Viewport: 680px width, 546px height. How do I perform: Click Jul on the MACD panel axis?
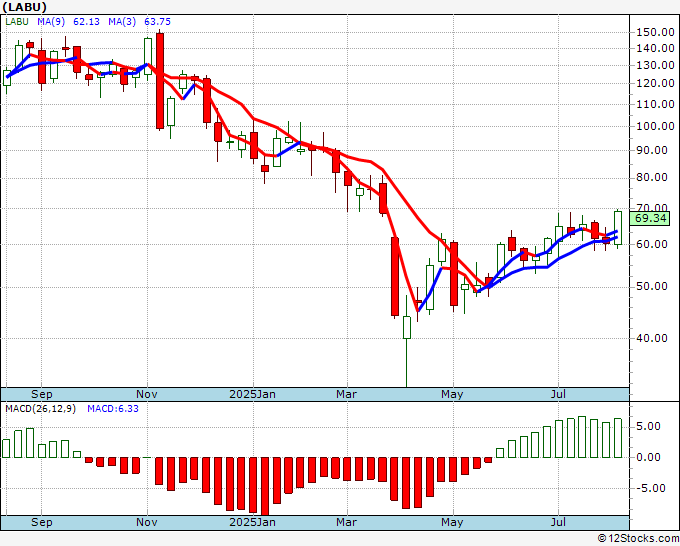point(558,522)
